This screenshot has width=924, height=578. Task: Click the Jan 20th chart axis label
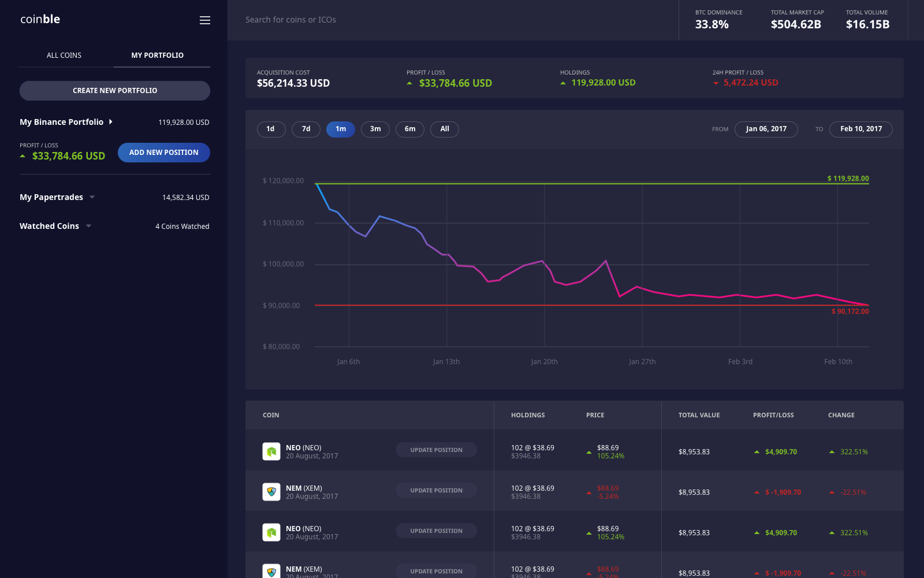545,362
